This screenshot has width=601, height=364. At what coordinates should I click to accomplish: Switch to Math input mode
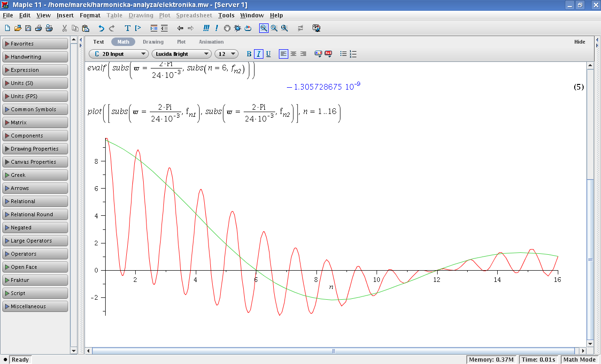click(x=123, y=42)
